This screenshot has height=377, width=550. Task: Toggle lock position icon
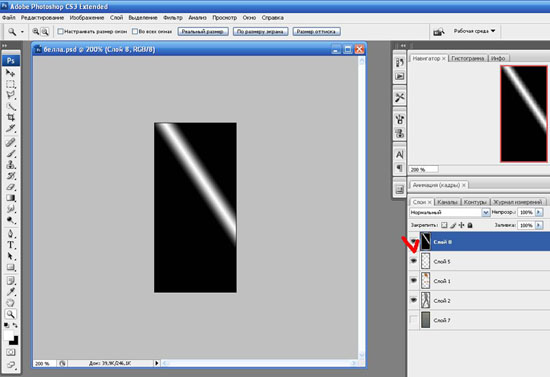[x=461, y=225]
